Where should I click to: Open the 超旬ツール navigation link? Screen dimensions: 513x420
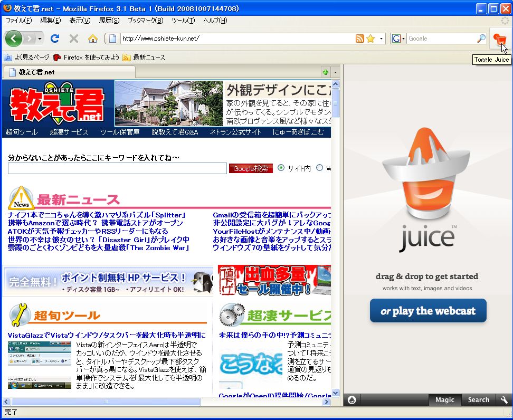tap(22, 132)
